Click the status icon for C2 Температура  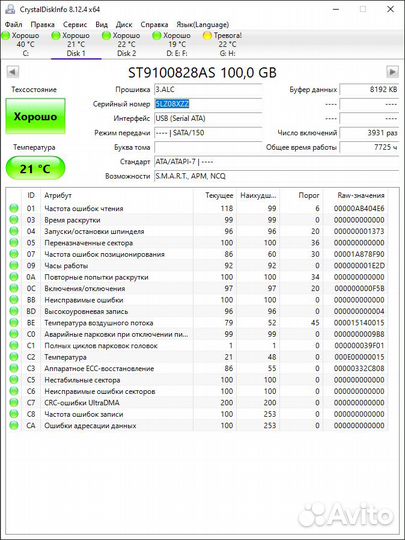point(14,357)
